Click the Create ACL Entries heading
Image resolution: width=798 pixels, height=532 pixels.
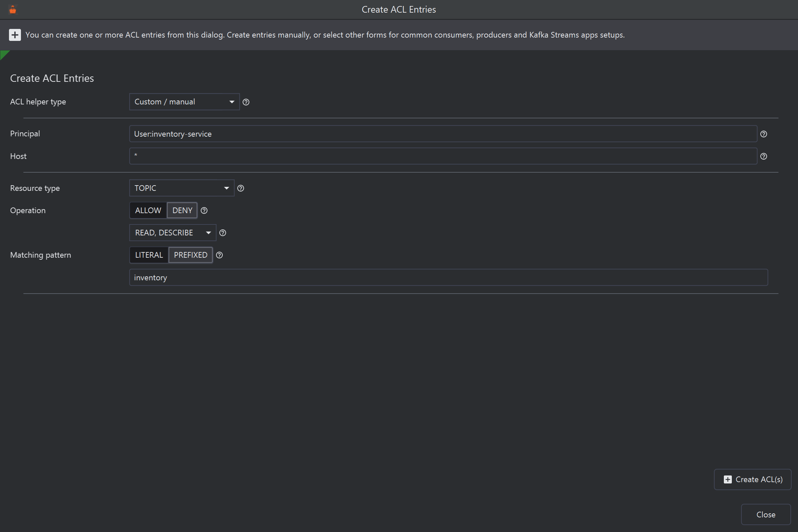click(x=52, y=78)
